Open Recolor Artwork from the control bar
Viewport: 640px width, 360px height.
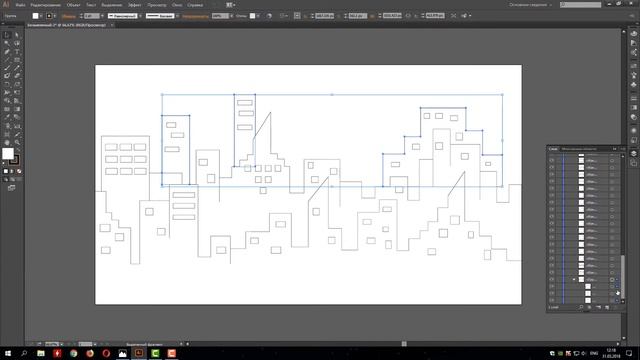[269, 16]
